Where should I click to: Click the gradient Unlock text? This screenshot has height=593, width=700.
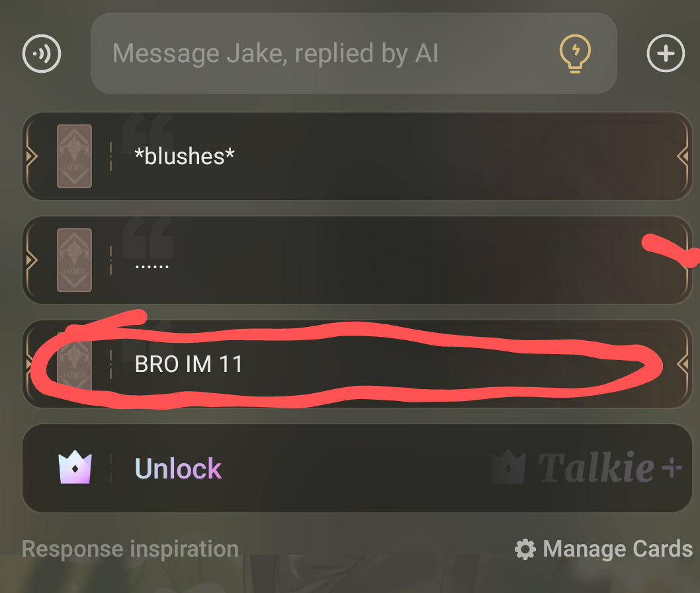[178, 469]
